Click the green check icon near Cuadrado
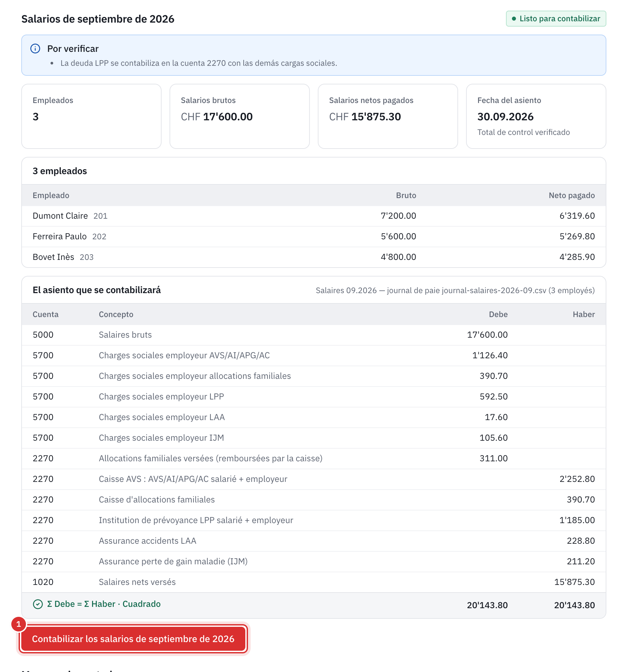 tap(38, 604)
